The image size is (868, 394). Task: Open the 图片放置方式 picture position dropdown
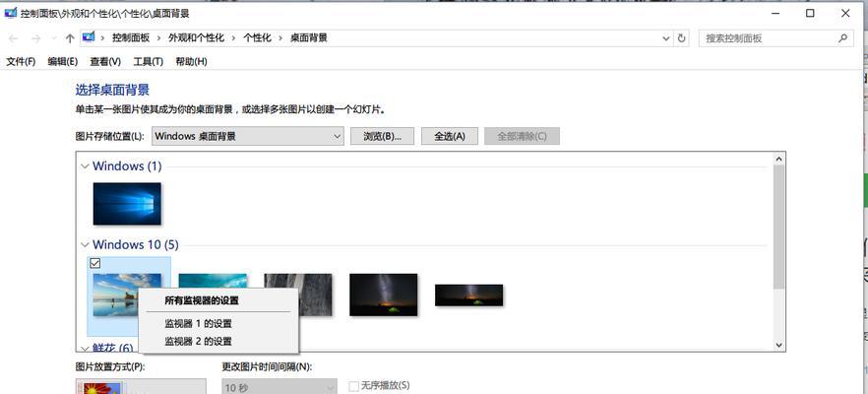point(141,386)
